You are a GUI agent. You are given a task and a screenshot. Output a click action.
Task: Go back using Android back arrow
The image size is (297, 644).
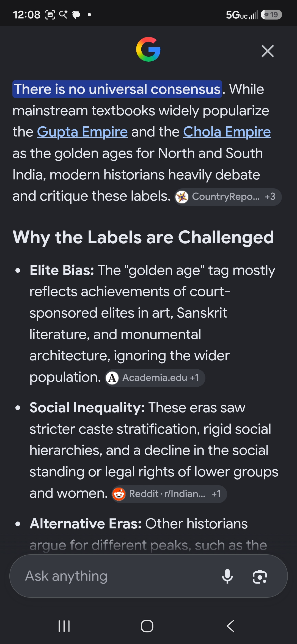pyautogui.click(x=230, y=626)
